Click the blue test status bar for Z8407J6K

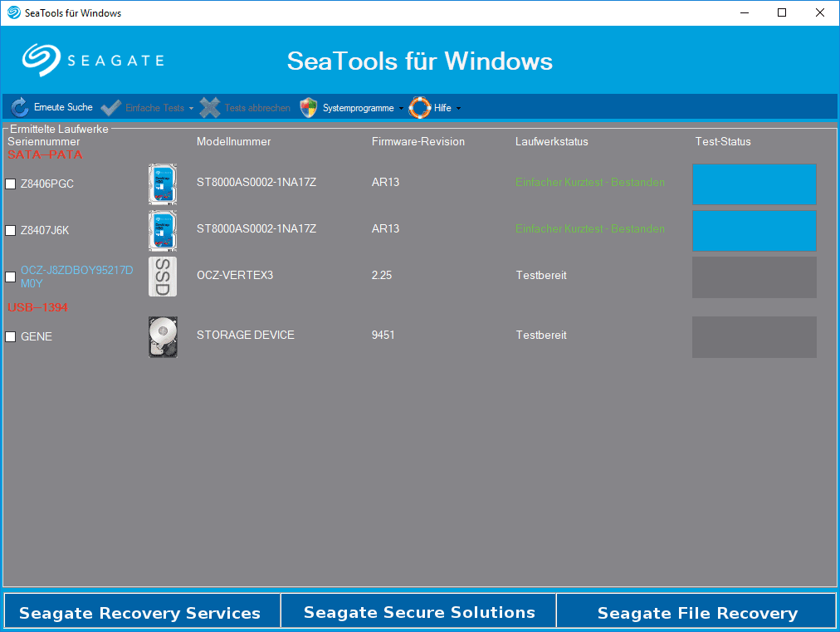[755, 231]
